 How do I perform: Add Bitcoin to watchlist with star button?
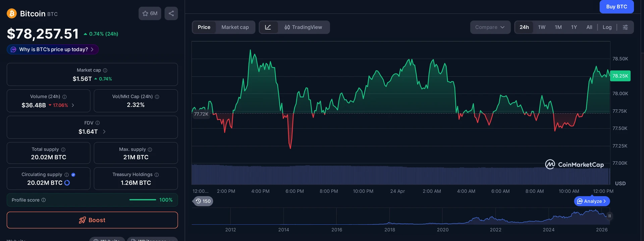[150, 13]
